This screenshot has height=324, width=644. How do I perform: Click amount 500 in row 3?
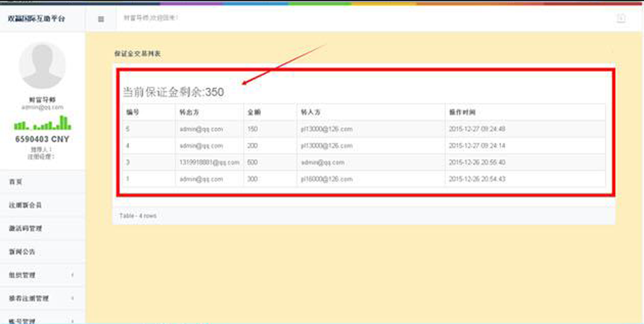click(x=252, y=162)
